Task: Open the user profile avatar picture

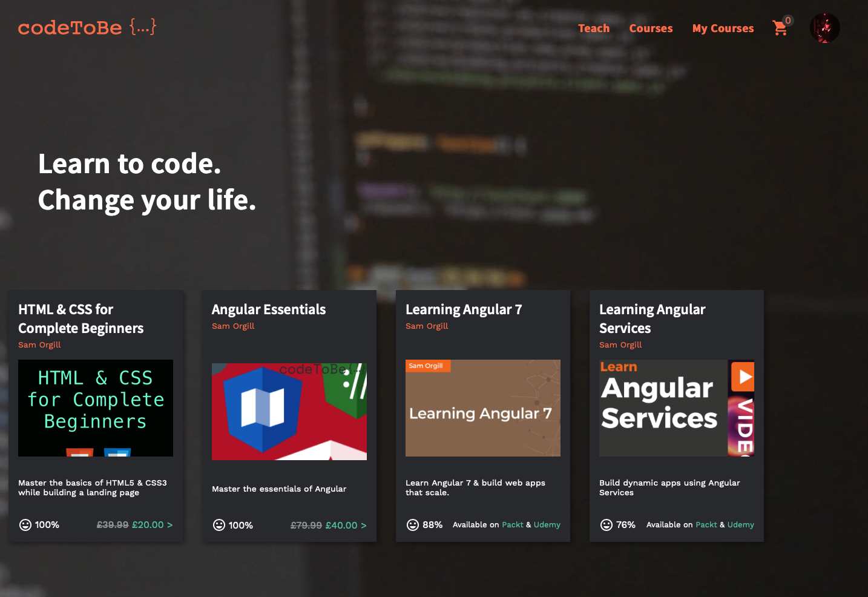Action: click(824, 27)
